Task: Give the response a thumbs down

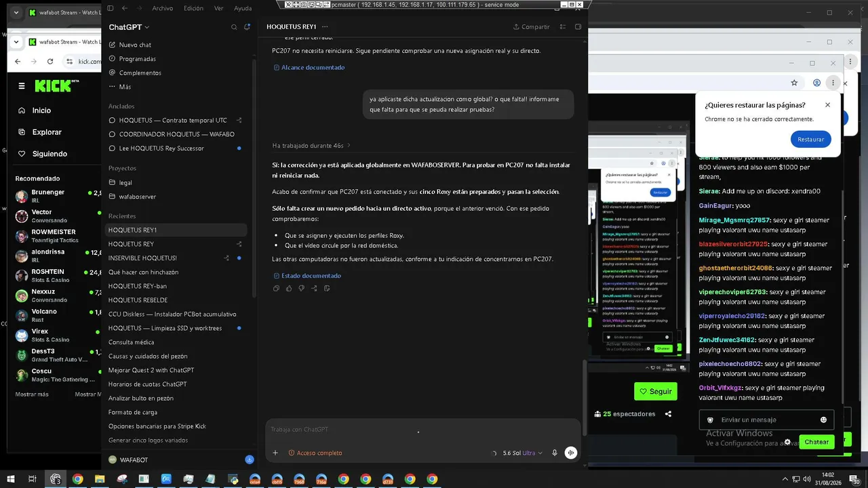Action: 302,289
